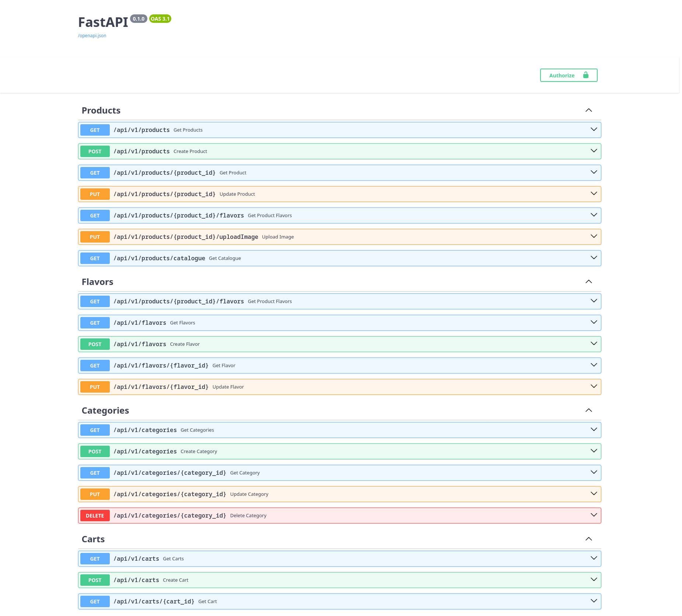This screenshot has width=682, height=616.
Task: Click the 'Get Catalogue' description text
Action: pyautogui.click(x=225, y=258)
